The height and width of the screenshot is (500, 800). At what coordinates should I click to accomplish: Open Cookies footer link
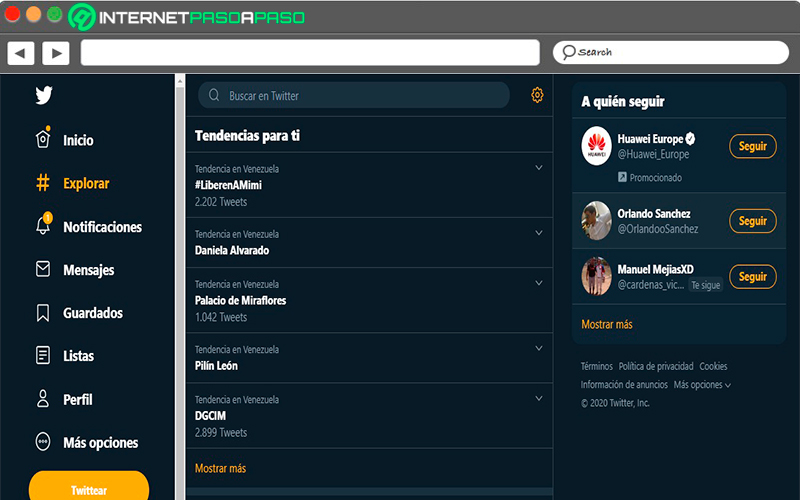coord(713,366)
